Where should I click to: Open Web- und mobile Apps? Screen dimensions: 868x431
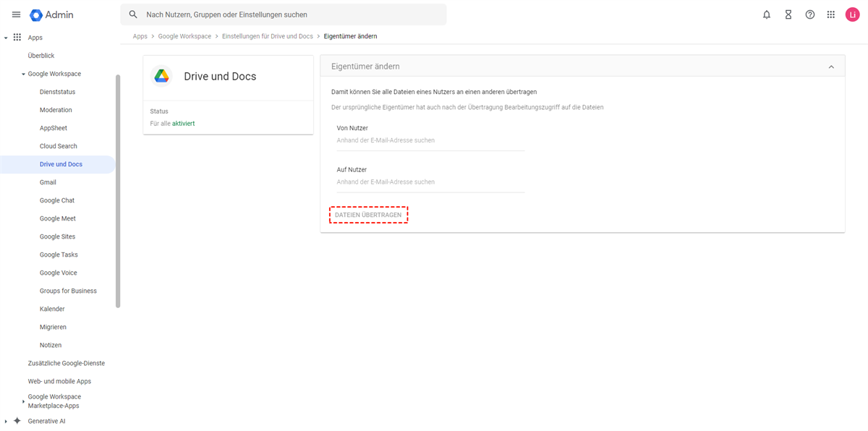[x=59, y=381]
